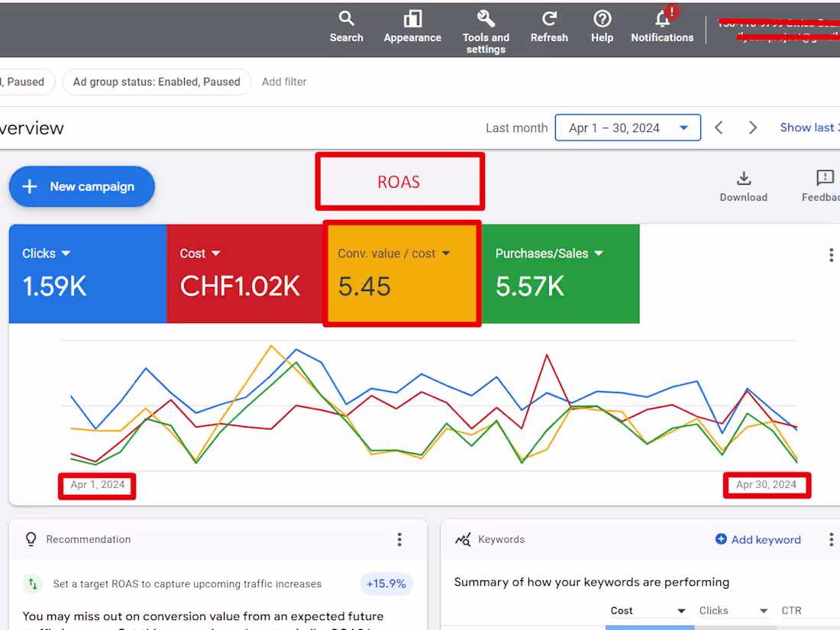
Task: Select the blue Clicks scorecard
Action: click(x=88, y=273)
